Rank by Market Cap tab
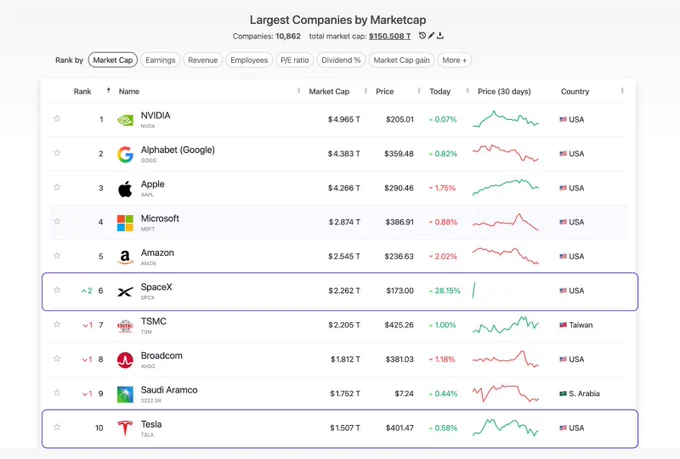680x459 pixels. point(113,60)
